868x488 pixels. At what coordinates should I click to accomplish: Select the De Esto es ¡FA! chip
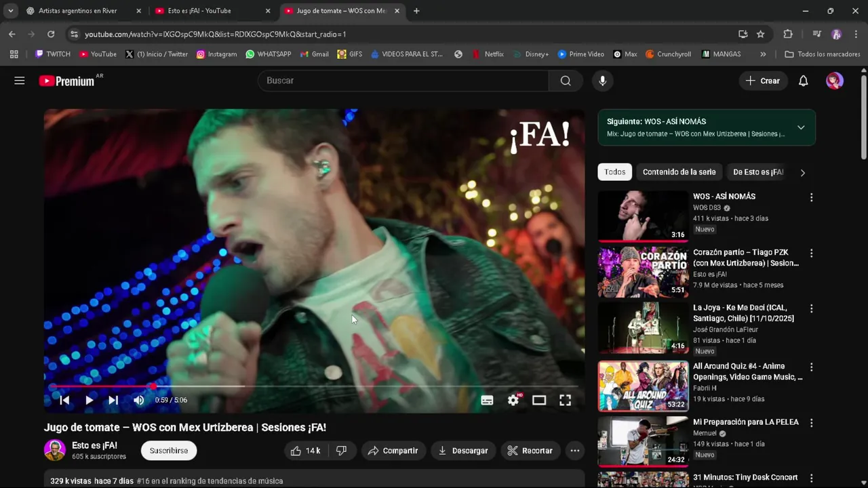coord(758,172)
